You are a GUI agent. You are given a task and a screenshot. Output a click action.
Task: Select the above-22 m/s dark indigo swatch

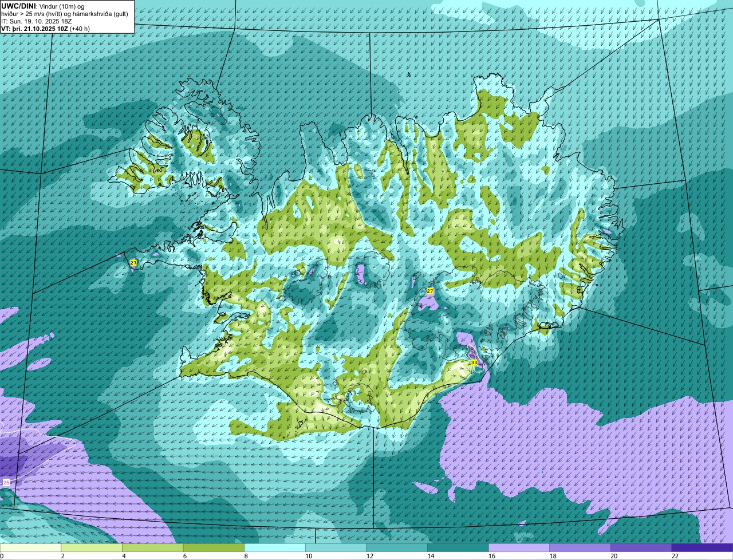pyautogui.click(x=702, y=547)
